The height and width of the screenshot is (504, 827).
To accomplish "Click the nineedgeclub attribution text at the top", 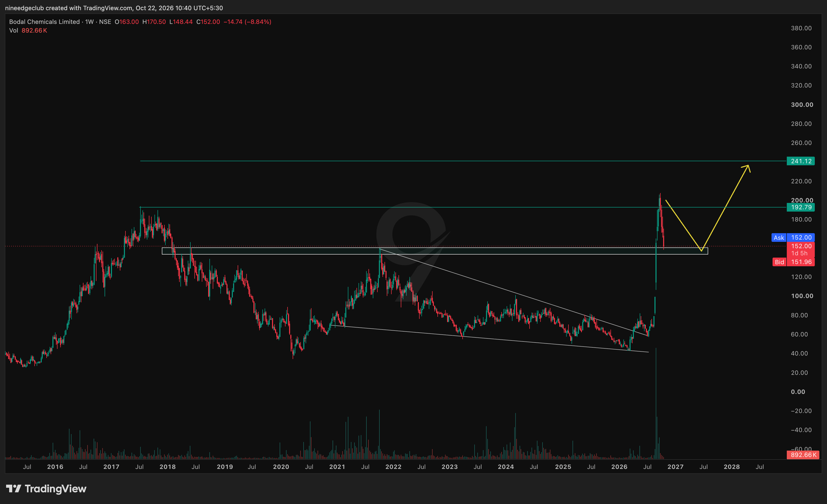I will coord(114,8).
